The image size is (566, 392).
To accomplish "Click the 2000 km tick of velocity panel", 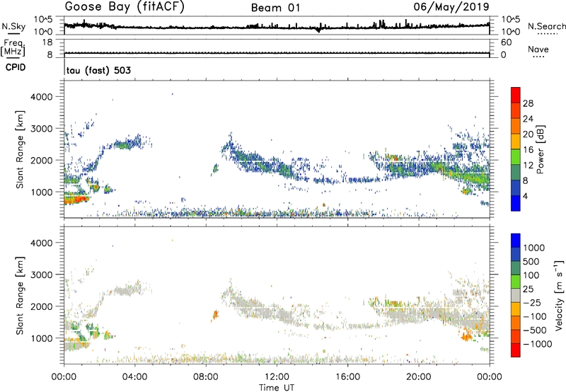I will coord(41,306).
